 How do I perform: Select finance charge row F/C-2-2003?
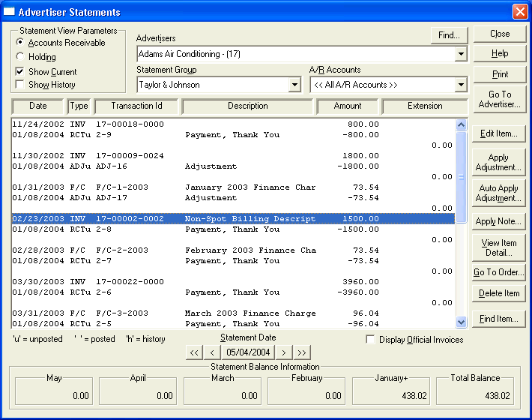[233, 250]
